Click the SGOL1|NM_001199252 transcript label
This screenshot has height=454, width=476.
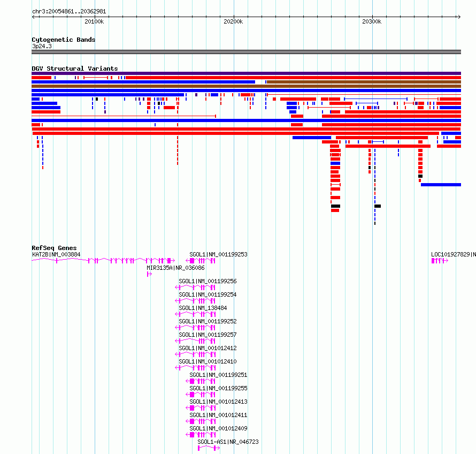tap(208, 321)
